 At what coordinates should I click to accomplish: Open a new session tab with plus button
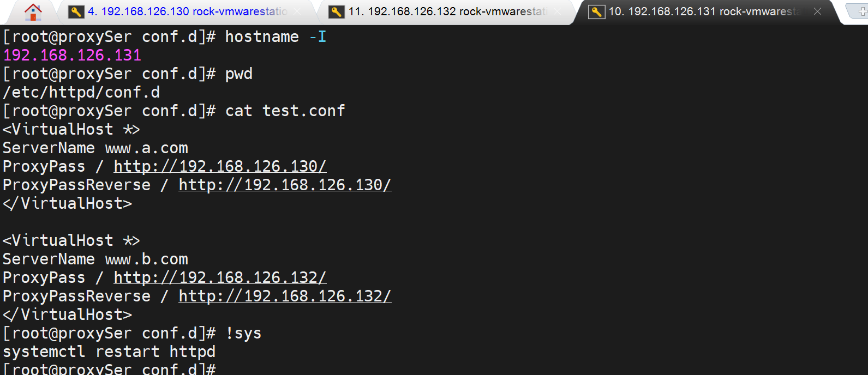coord(862,11)
